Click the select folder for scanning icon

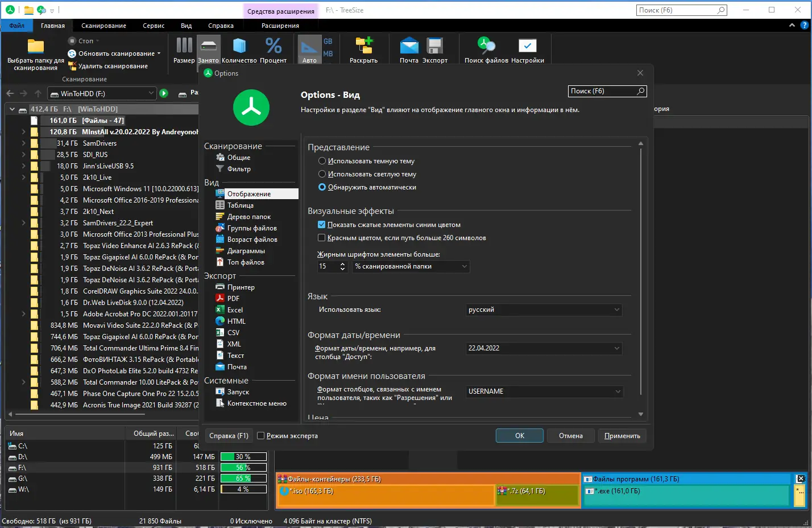click(35, 47)
